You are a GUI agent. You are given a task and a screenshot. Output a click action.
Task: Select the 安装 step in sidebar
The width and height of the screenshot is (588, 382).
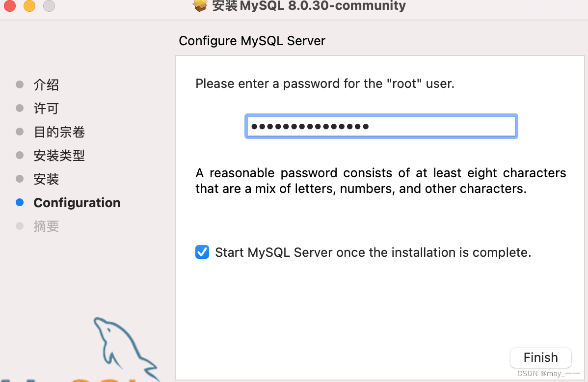(x=46, y=179)
